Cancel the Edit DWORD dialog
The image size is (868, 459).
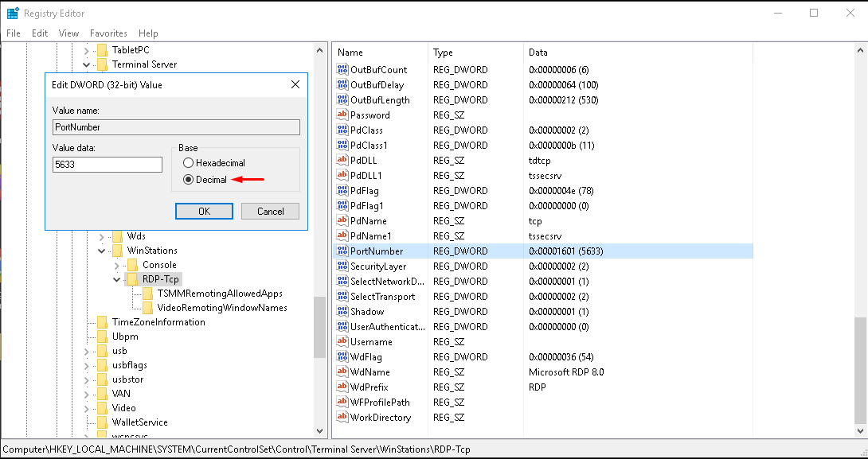(271, 211)
